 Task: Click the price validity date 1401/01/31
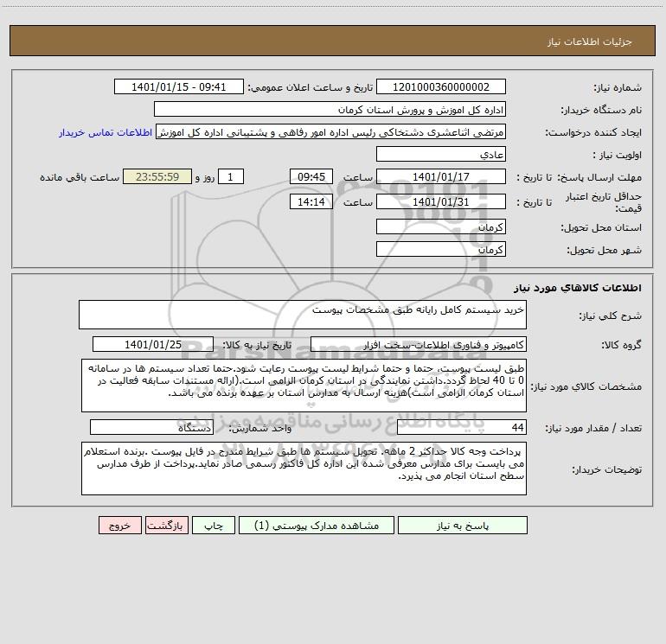tap(441, 201)
